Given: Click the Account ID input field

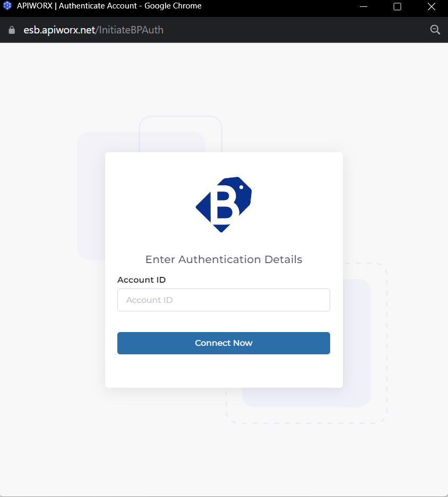Looking at the screenshot, I should 223,300.
